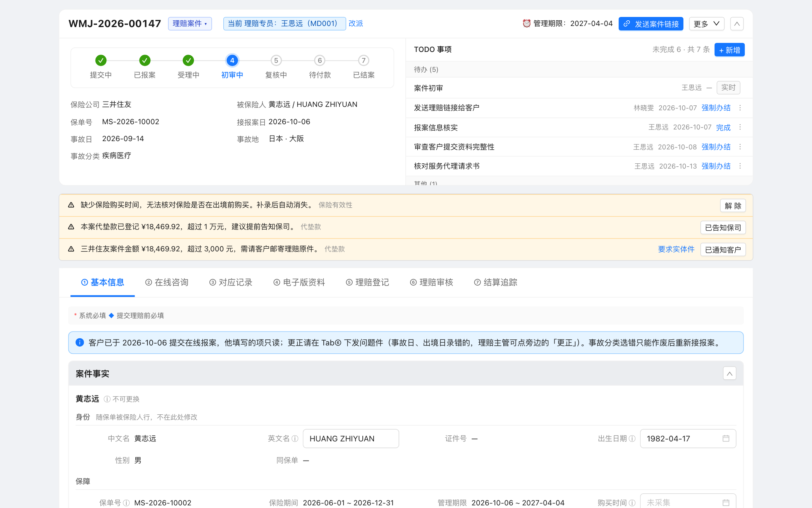
Task: Click the 已告知保司 button
Action: tap(723, 228)
